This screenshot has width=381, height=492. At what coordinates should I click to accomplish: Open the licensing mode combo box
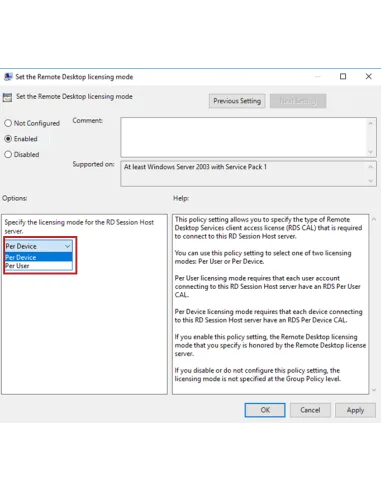(39, 246)
